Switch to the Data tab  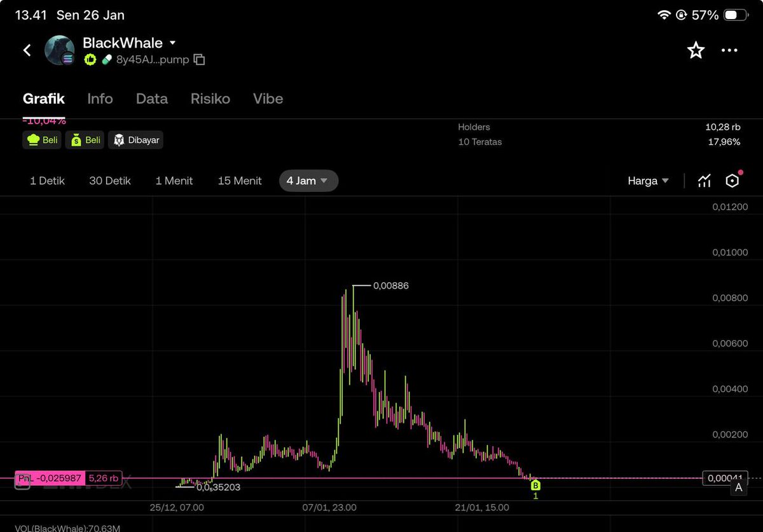click(152, 99)
